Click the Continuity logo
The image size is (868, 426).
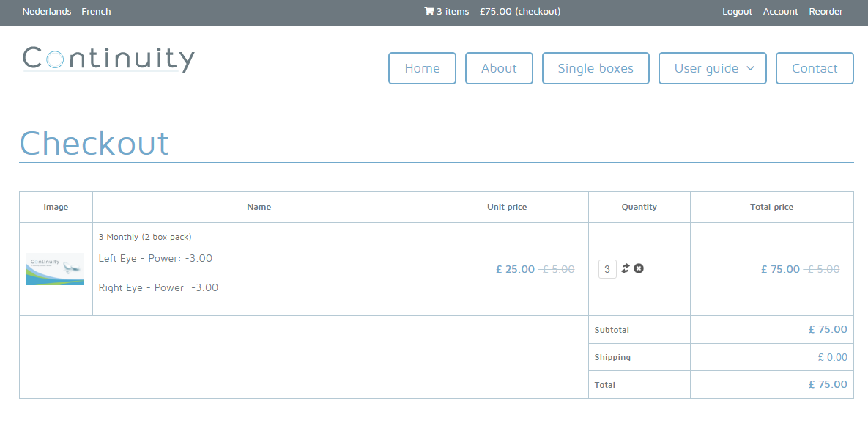pyautogui.click(x=108, y=59)
